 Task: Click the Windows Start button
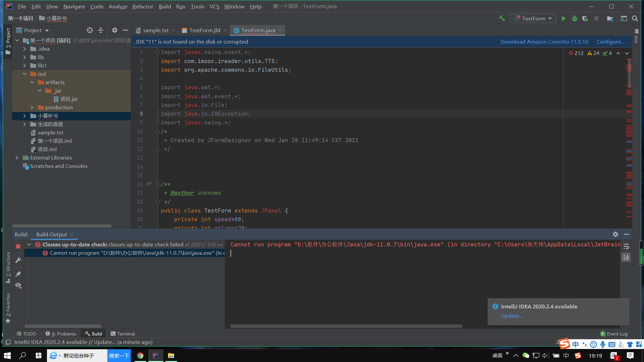click(7, 356)
